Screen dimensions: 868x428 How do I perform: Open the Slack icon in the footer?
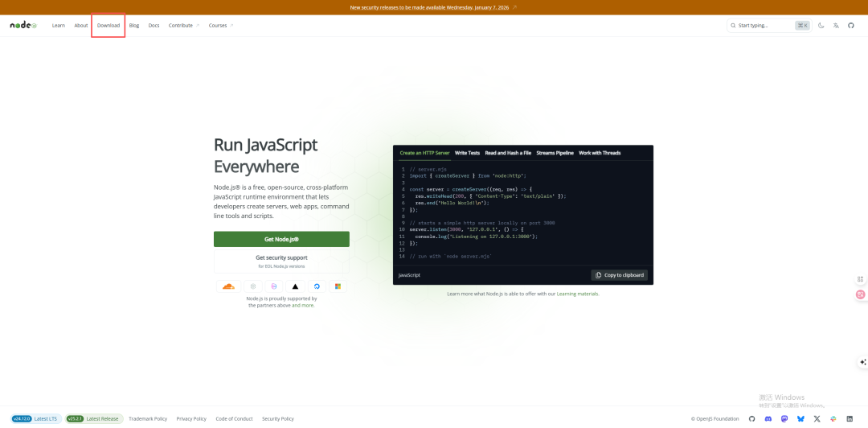point(833,418)
